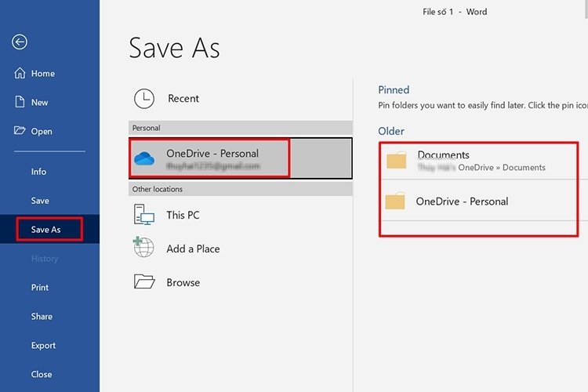Click the back arrow circle icon
Image resolution: width=588 pixels, height=392 pixels.
[x=20, y=42]
